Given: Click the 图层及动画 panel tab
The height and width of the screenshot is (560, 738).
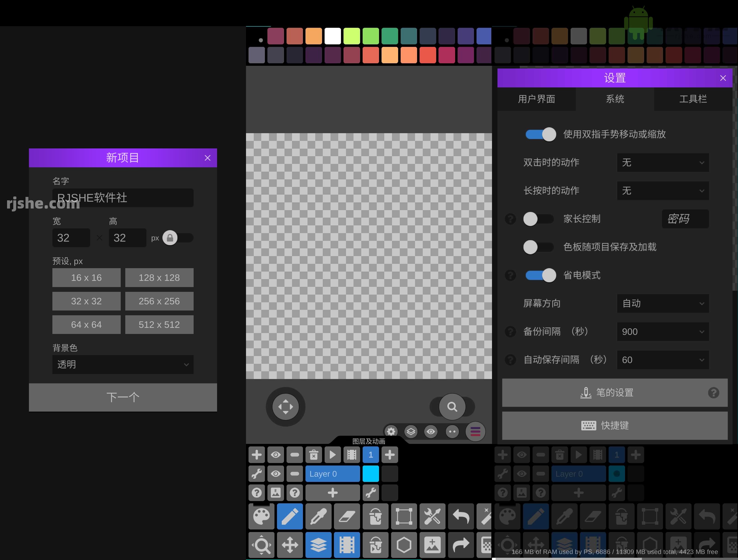Looking at the screenshot, I should click(x=369, y=441).
